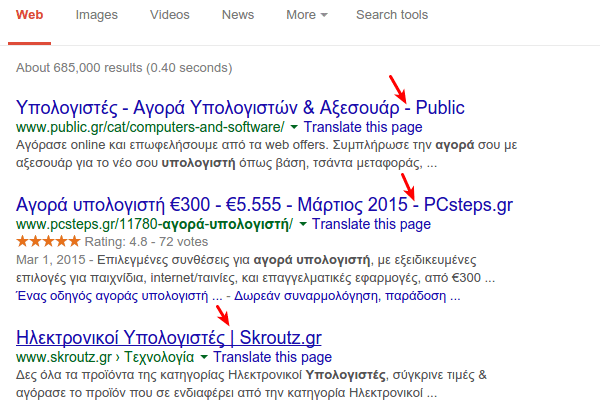Viewport: 600px width, 400px height.
Task: Click the 'Rating: 4.8 - 72 votes' text
Action: pyautogui.click(x=146, y=242)
